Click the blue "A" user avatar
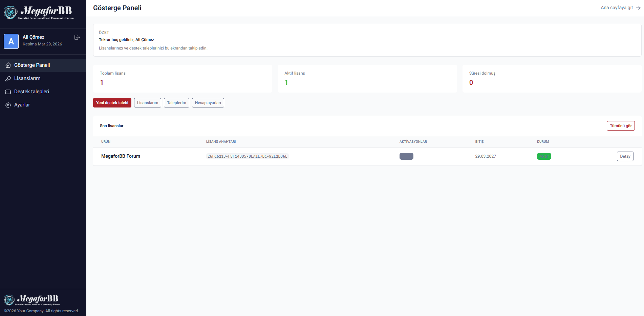The height and width of the screenshot is (316, 644). (x=11, y=41)
